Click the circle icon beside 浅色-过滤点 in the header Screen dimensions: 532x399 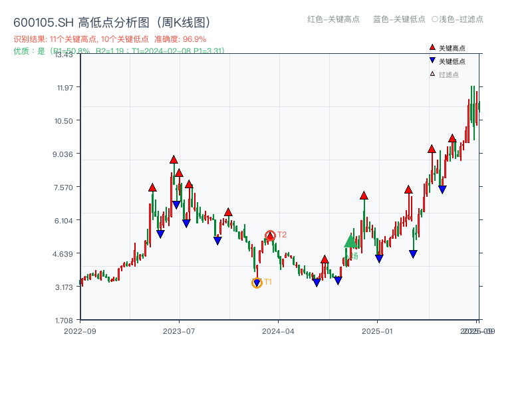point(436,20)
